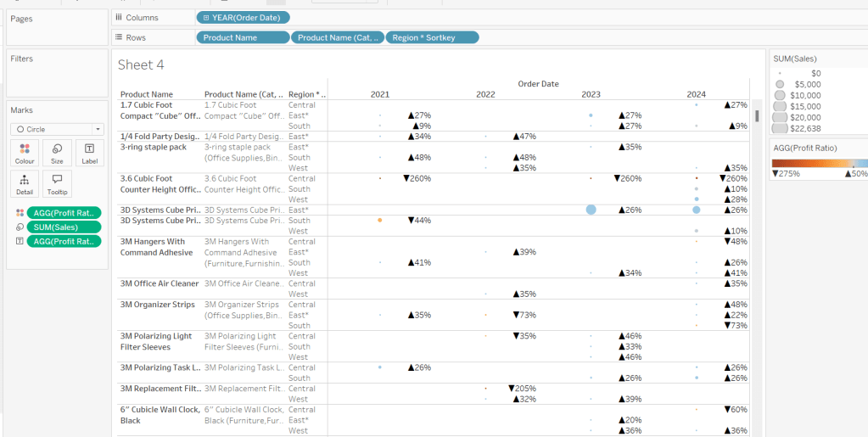Expand the YEAR(Order Date) pill hierarchy
868x437 pixels.
coord(206,17)
